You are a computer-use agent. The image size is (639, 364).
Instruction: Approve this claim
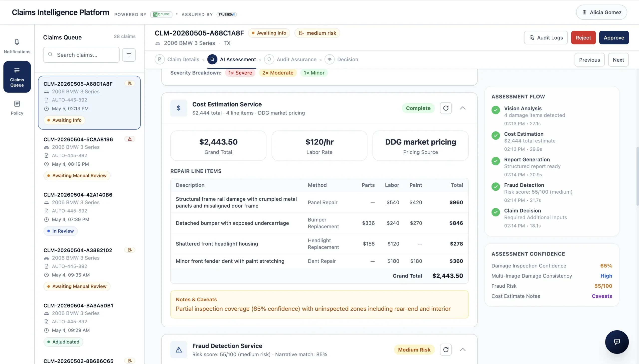point(614,37)
